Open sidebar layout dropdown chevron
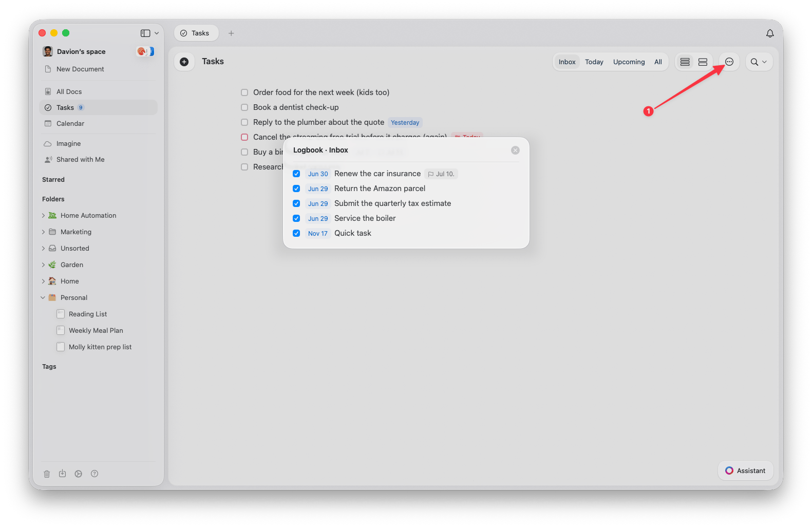The width and height of the screenshot is (812, 528). 157,33
